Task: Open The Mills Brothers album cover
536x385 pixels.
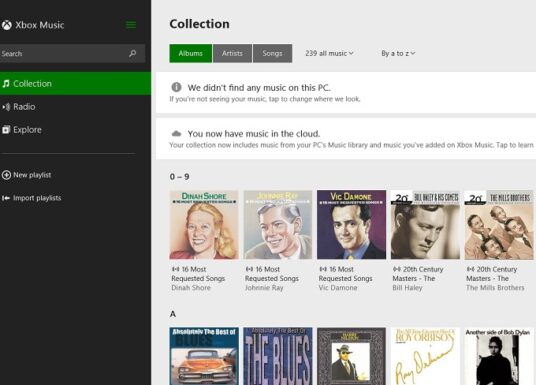Action: coord(499,225)
